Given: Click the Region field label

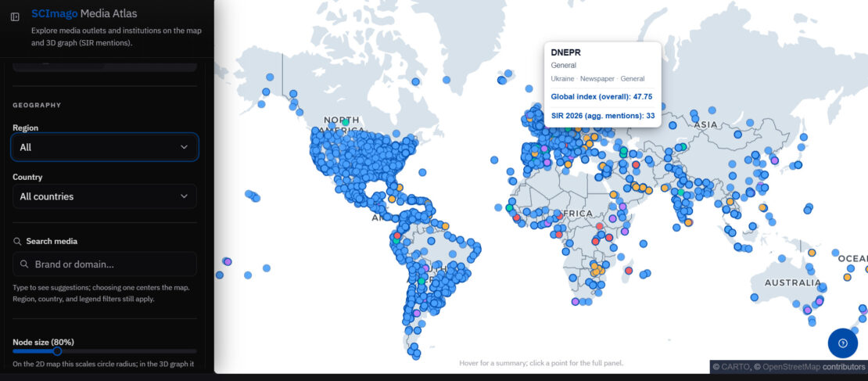Looking at the screenshot, I should click(x=26, y=128).
